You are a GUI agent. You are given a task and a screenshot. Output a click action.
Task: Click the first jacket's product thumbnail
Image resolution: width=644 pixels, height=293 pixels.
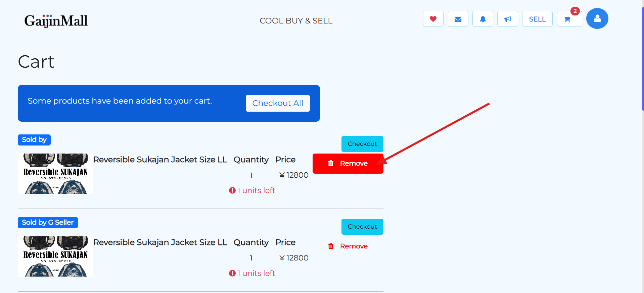tap(55, 173)
